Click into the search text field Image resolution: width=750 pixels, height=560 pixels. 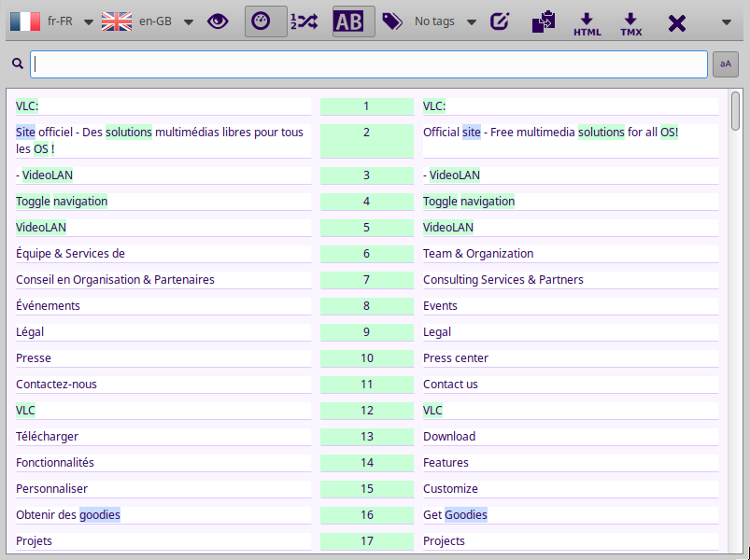(369, 64)
